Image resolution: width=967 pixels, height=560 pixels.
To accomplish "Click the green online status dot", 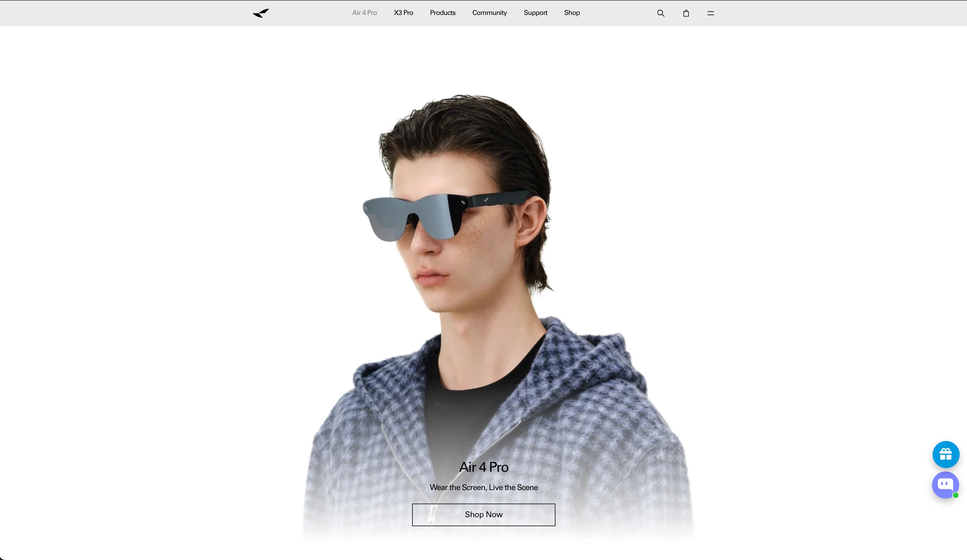I will (x=955, y=495).
